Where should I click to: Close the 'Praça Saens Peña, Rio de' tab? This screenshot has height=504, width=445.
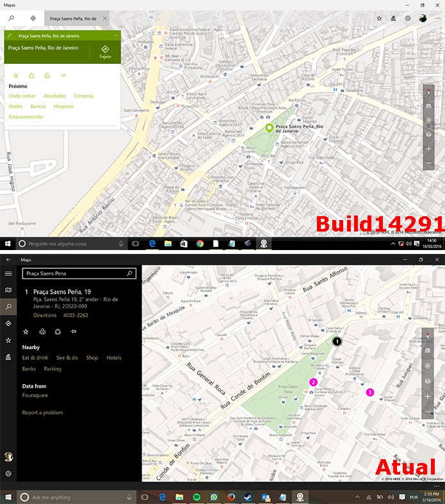pyautogui.click(x=105, y=19)
